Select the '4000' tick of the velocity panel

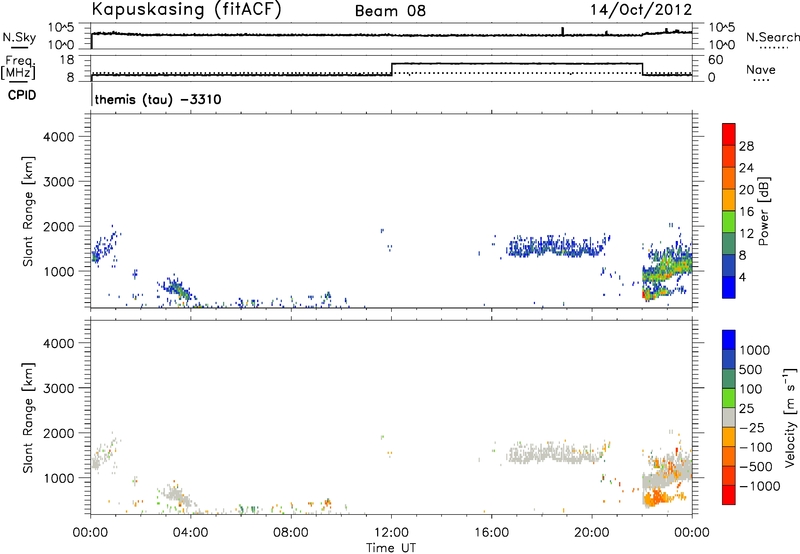[58, 343]
